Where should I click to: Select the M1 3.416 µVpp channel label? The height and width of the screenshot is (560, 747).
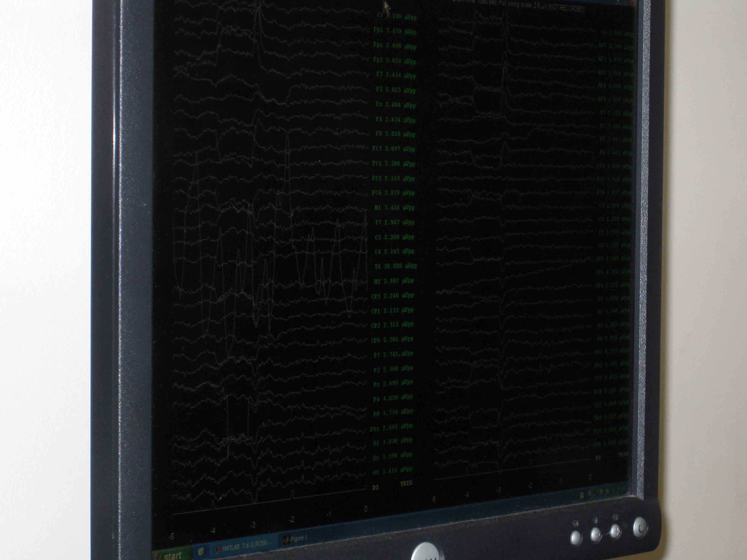pos(394,207)
